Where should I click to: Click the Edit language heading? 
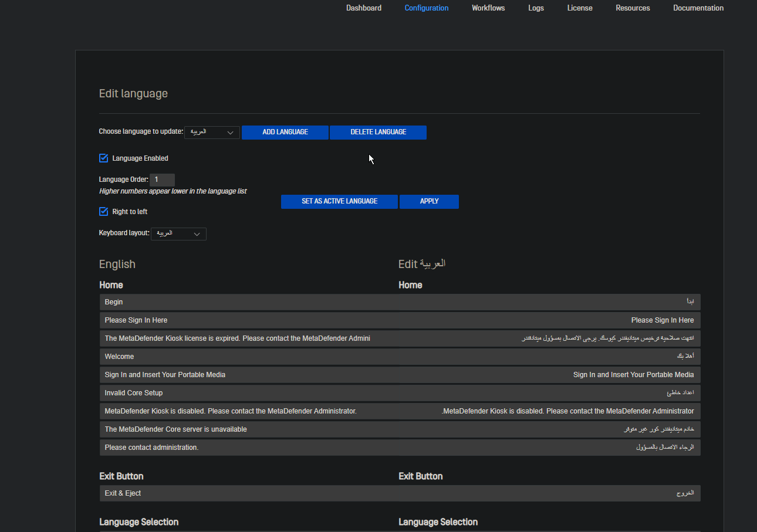pyautogui.click(x=133, y=94)
